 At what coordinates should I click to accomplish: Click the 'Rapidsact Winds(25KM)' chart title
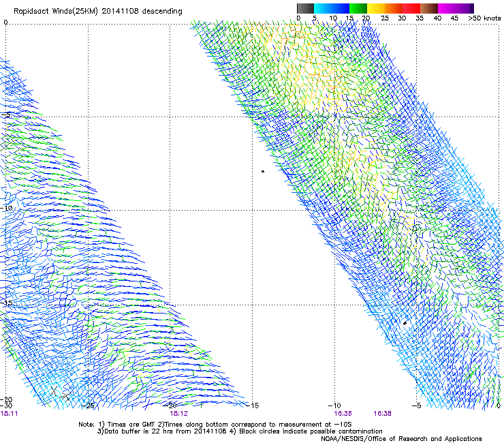point(57,12)
